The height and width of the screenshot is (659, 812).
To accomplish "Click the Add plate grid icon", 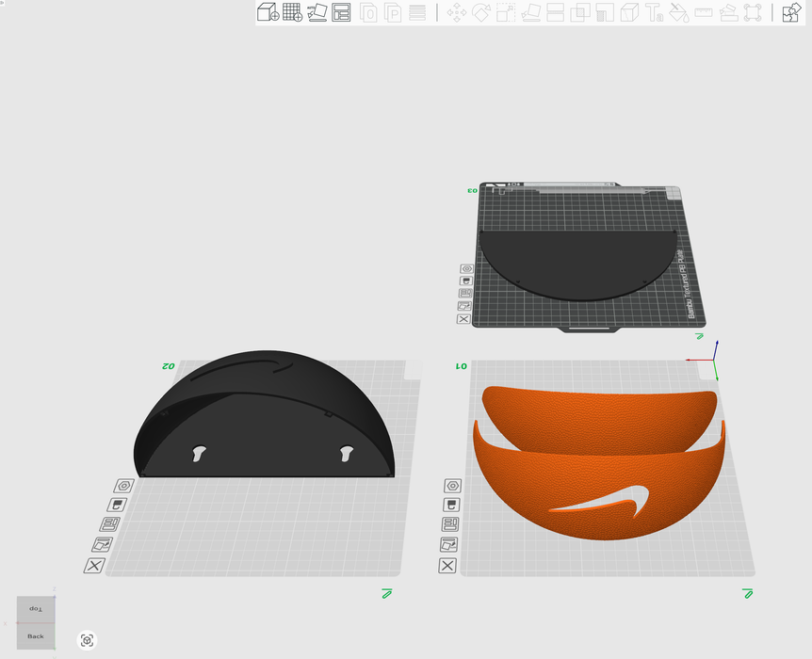I will (293, 12).
